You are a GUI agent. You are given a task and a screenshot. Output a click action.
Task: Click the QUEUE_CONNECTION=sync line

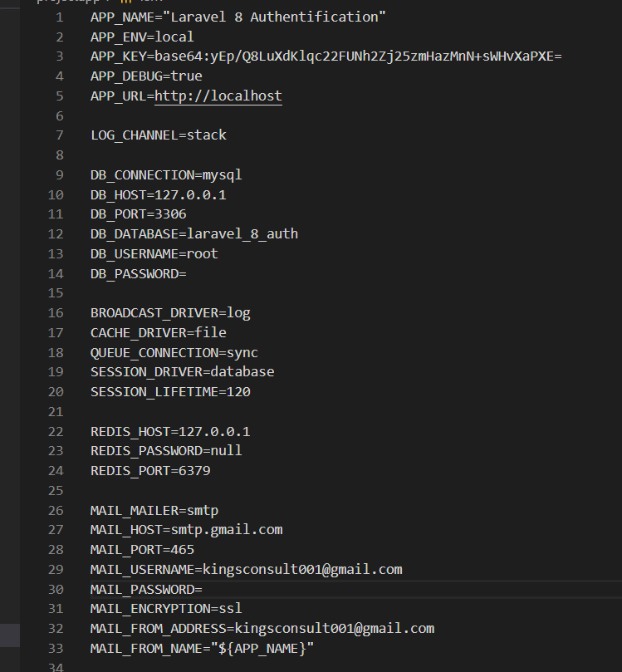point(174,352)
